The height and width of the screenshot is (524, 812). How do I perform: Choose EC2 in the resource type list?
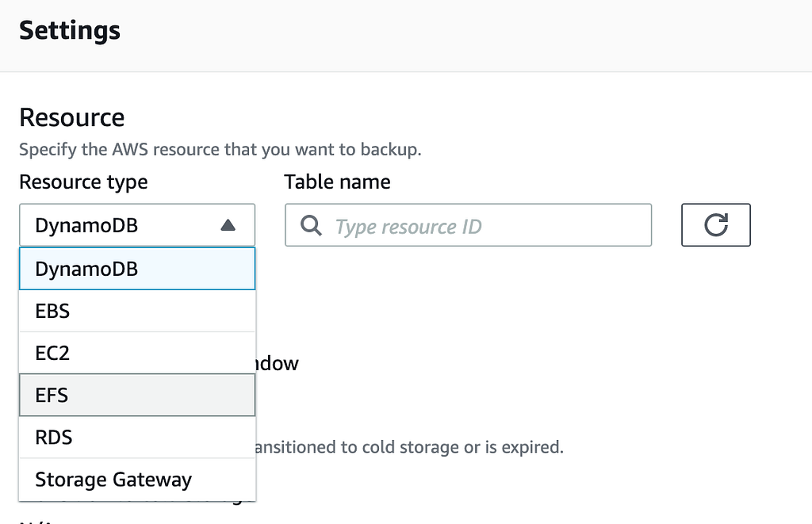pyautogui.click(x=137, y=353)
